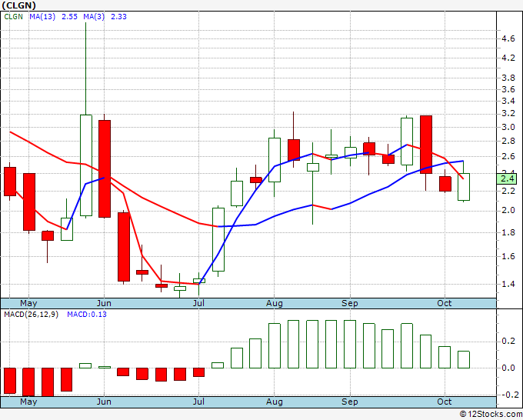Screen dimensions: 523x420
Task: Click the 0.0 MACD axis label
Action: click(x=508, y=368)
